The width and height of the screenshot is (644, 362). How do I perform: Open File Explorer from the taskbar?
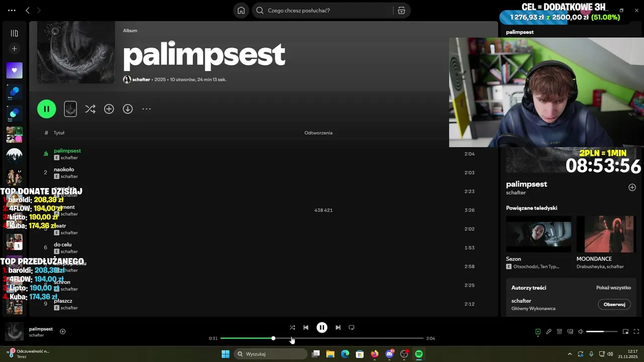pos(330,354)
